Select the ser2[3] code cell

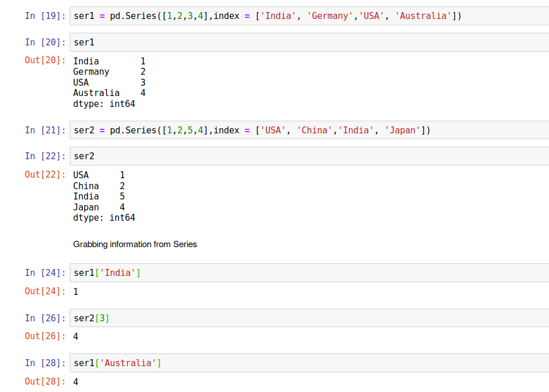308,318
